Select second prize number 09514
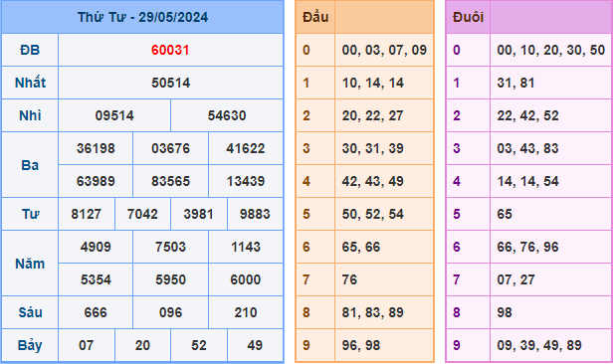The width and height of the screenshot is (614, 364). click(114, 115)
